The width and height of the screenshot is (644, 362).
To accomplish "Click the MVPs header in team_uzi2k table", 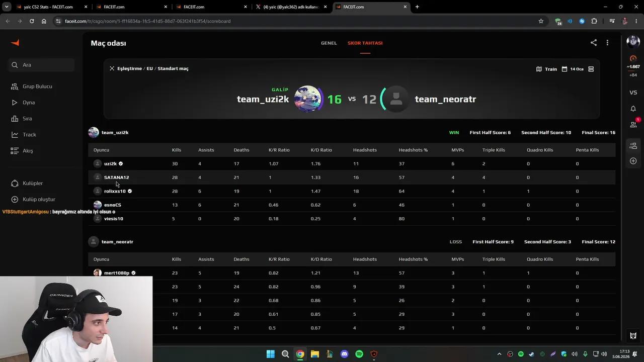I will [x=458, y=150].
